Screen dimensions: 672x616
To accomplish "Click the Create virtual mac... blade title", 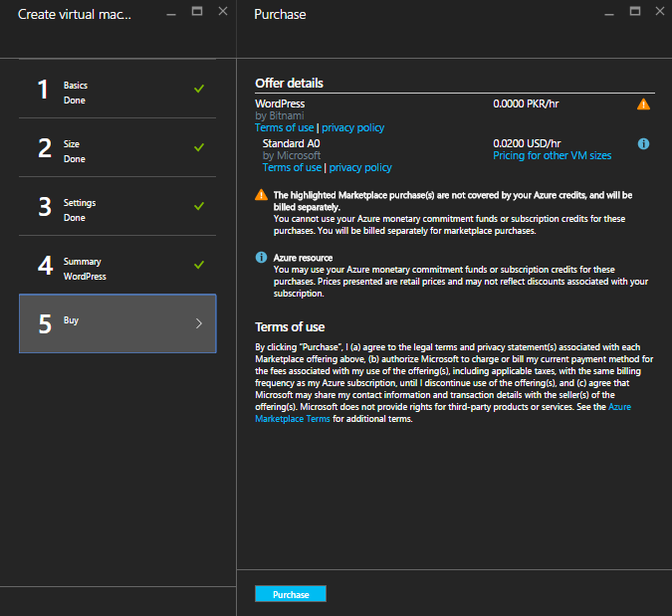I will [75, 15].
